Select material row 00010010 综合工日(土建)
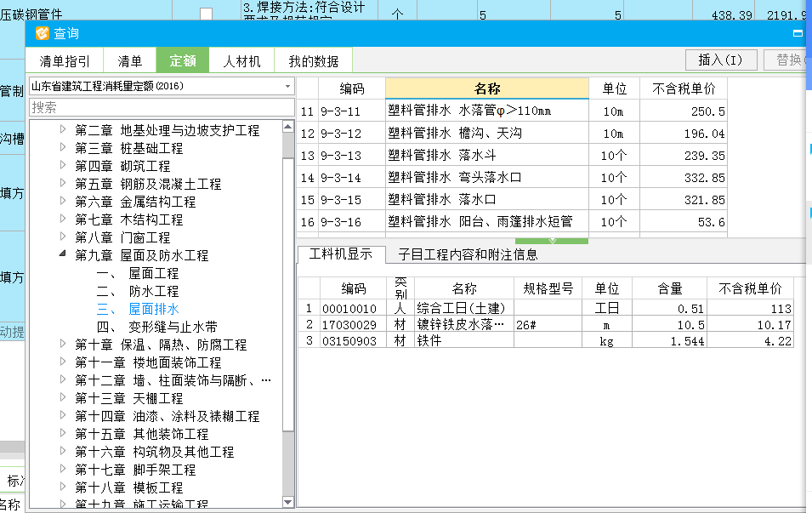 pos(546,308)
